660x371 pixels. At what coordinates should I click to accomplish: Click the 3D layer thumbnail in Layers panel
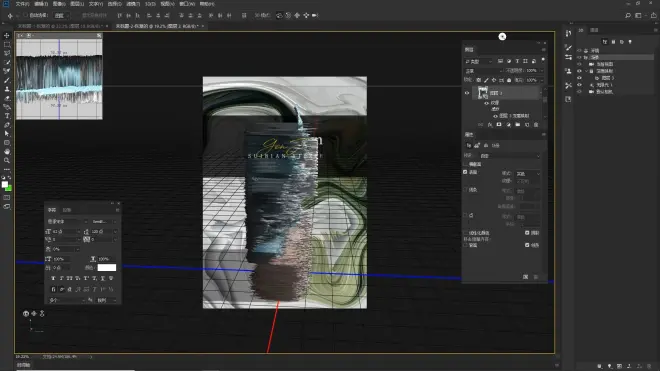(482, 93)
